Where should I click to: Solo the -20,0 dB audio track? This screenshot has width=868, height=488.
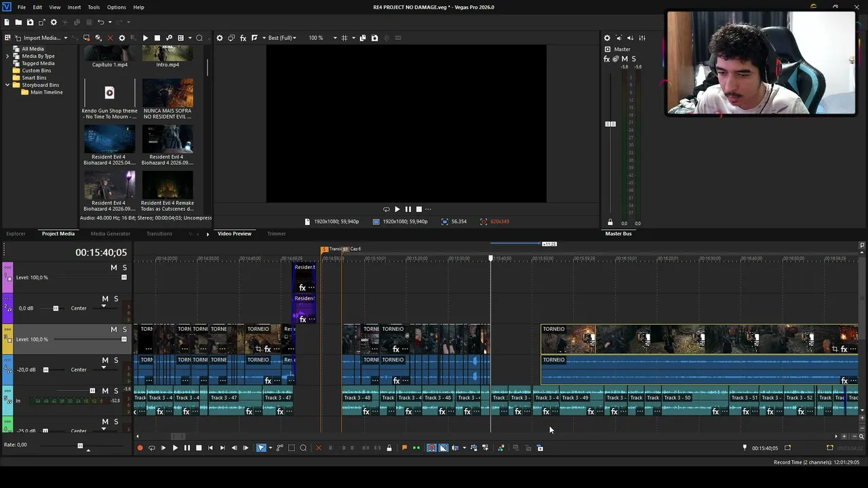pyautogui.click(x=116, y=360)
